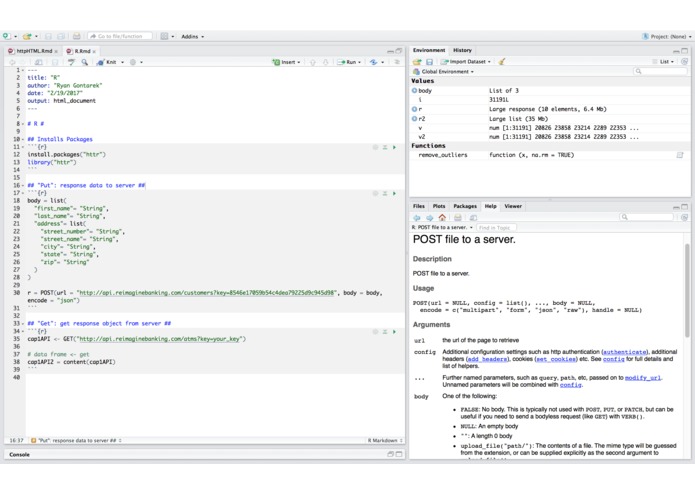
Task: Open the Packages tab
Action: click(465, 206)
